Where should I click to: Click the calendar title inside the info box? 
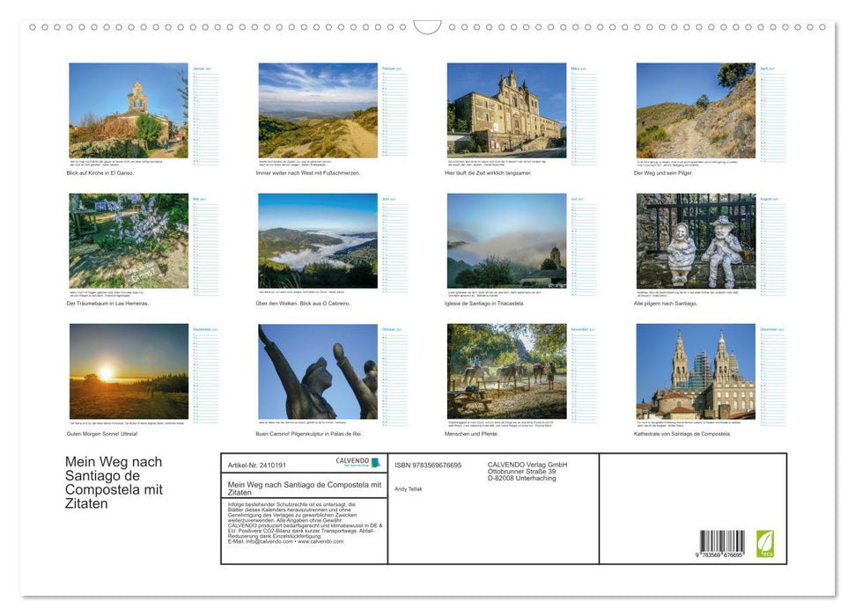305,488
